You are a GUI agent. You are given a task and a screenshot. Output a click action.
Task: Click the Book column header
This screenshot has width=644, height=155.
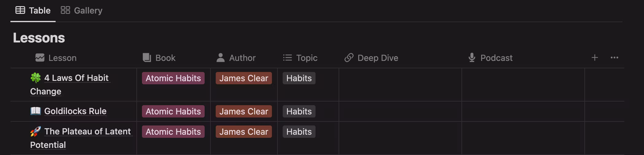pyautogui.click(x=165, y=58)
